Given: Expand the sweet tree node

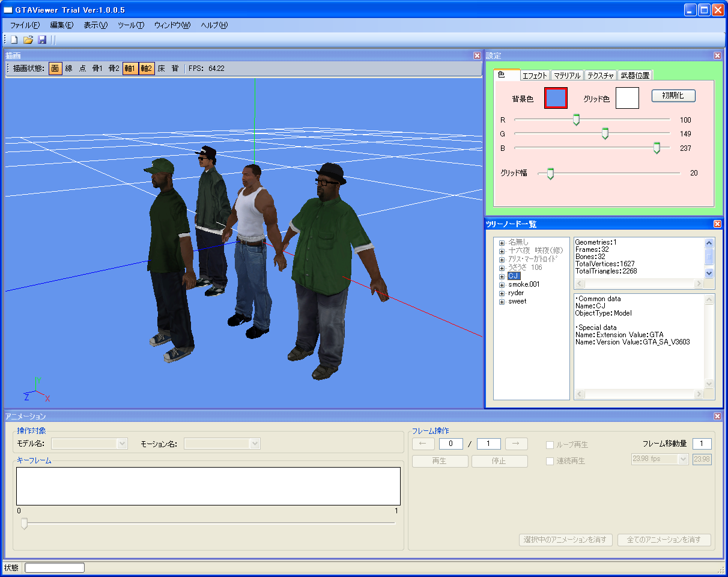Looking at the screenshot, I should [502, 302].
